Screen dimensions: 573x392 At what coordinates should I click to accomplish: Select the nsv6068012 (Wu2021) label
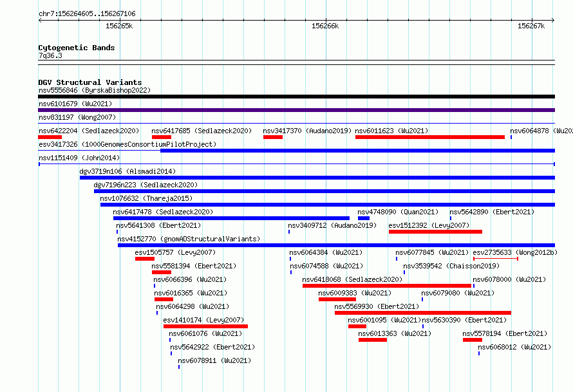tap(514, 347)
